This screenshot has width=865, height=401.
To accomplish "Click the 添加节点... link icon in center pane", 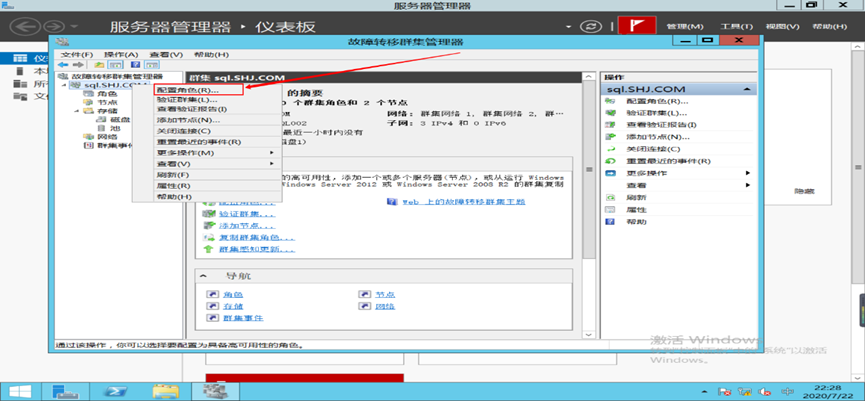I will point(209,226).
